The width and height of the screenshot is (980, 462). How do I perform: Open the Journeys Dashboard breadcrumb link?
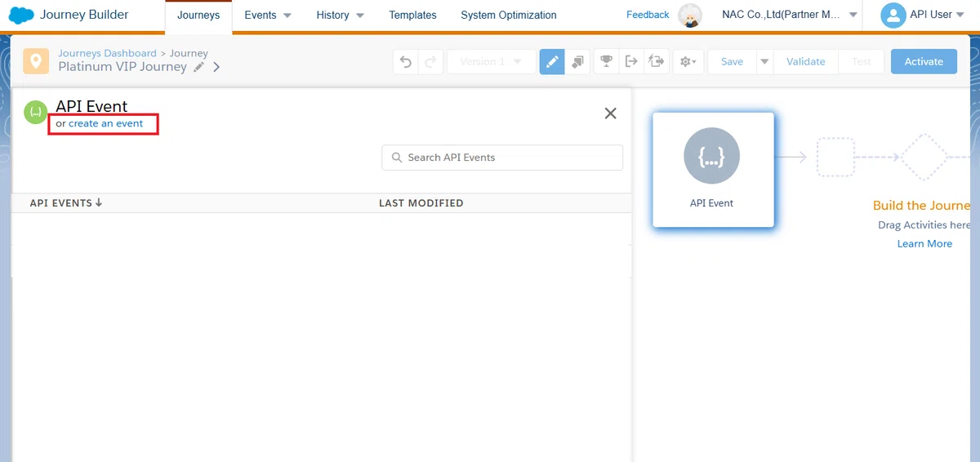click(x=107, y=54)
